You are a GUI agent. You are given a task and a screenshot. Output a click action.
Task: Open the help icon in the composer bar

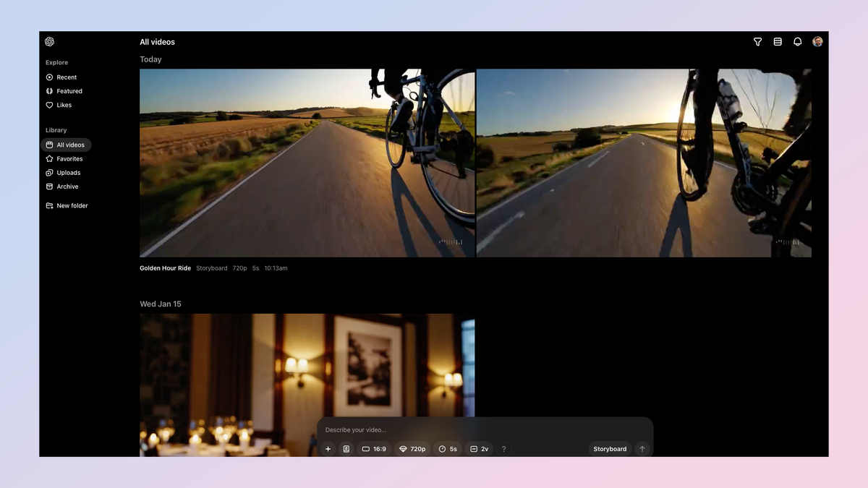pyautogui.click(x=503, y=448)
